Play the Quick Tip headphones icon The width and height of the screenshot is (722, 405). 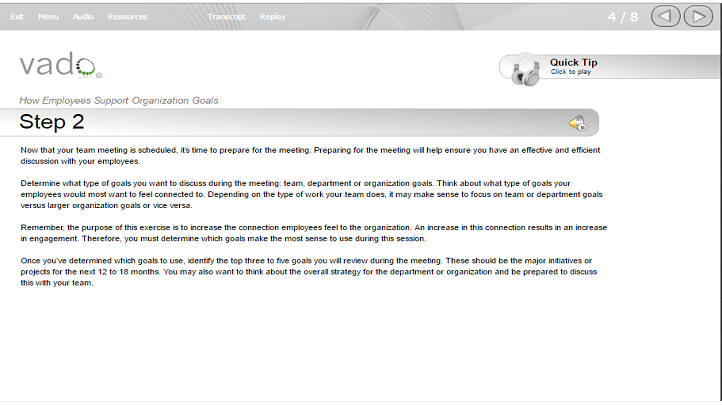(526, 69)
